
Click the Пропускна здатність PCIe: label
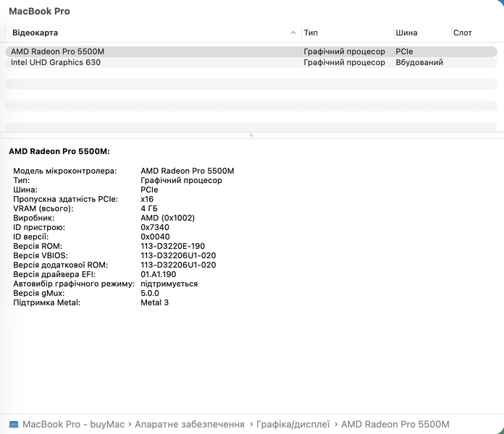click(x=65, y=199)
